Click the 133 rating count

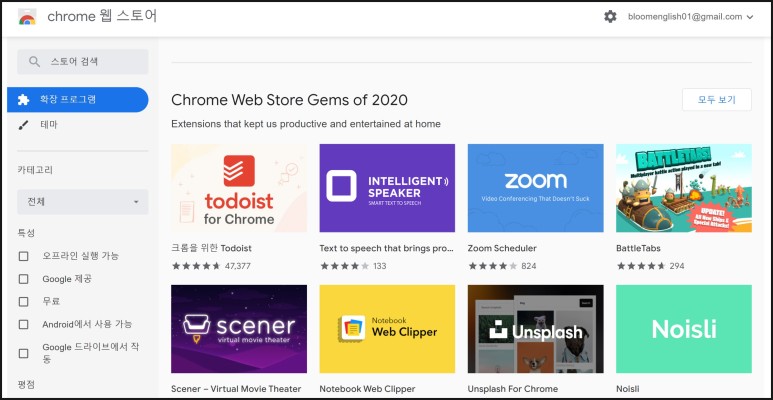tap(380, 266)
